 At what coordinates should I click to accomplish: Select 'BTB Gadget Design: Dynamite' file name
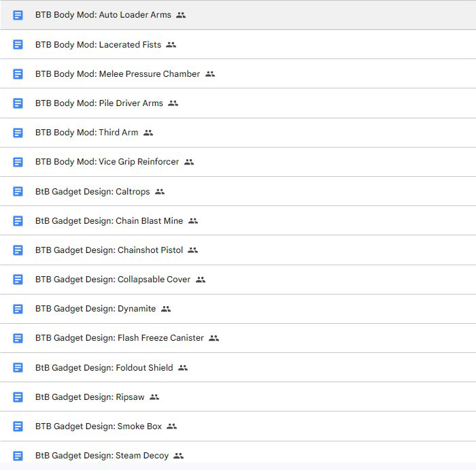[x=96, y=309]
